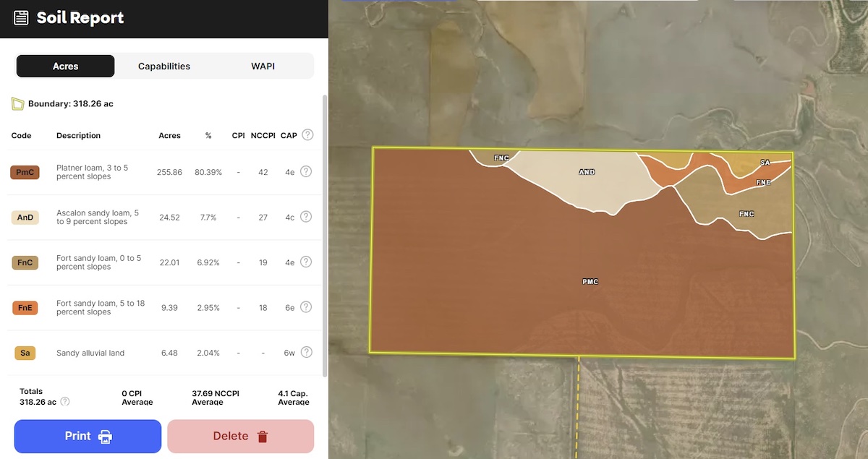
Task: Open help icon for PmC row
Action: pyautogui.click(x=306, y=172)
